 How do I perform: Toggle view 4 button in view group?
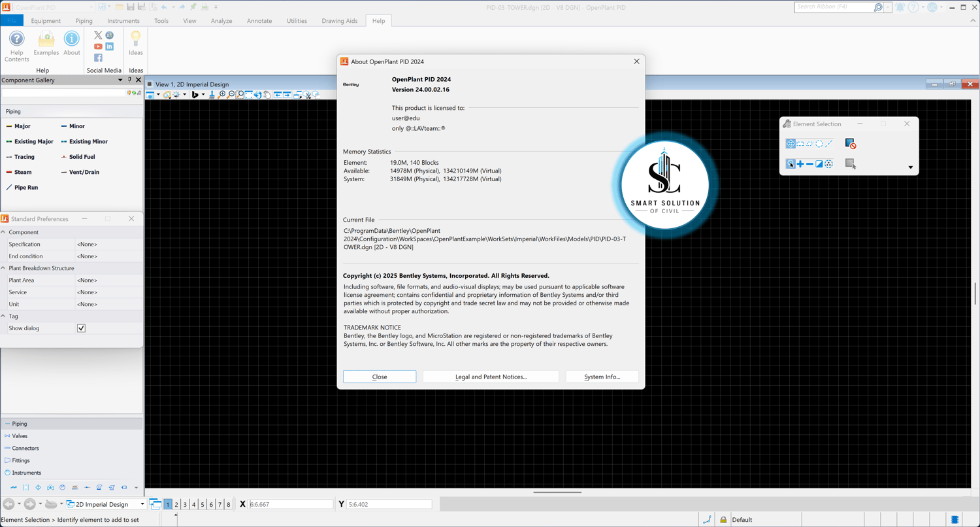(x=193, y=504)
